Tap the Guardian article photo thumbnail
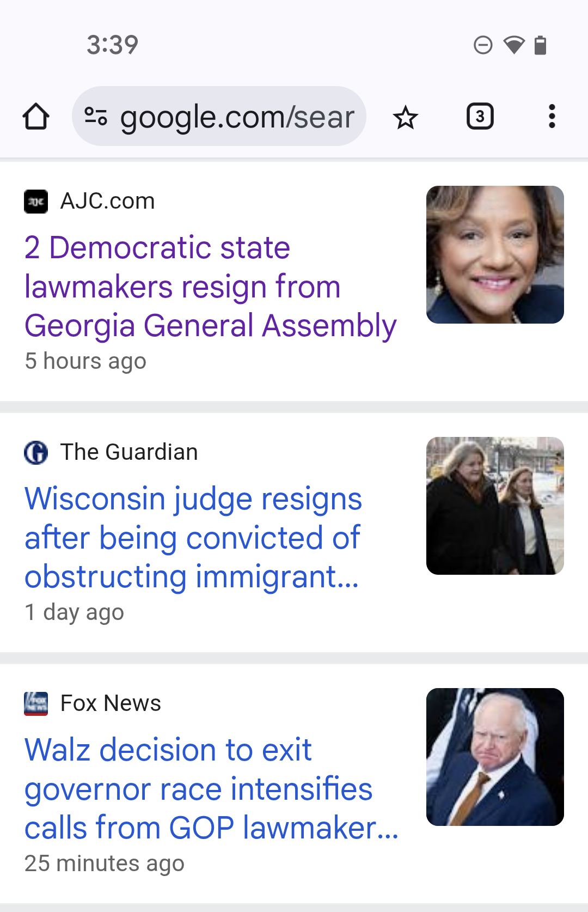Viewport: 588px width, 912px height. [x=495, y=506]
